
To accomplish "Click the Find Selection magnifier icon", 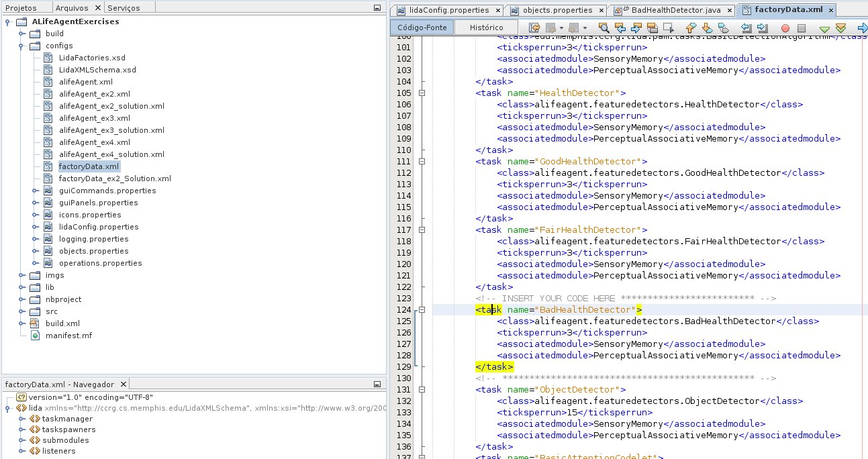I will [604, 28].
